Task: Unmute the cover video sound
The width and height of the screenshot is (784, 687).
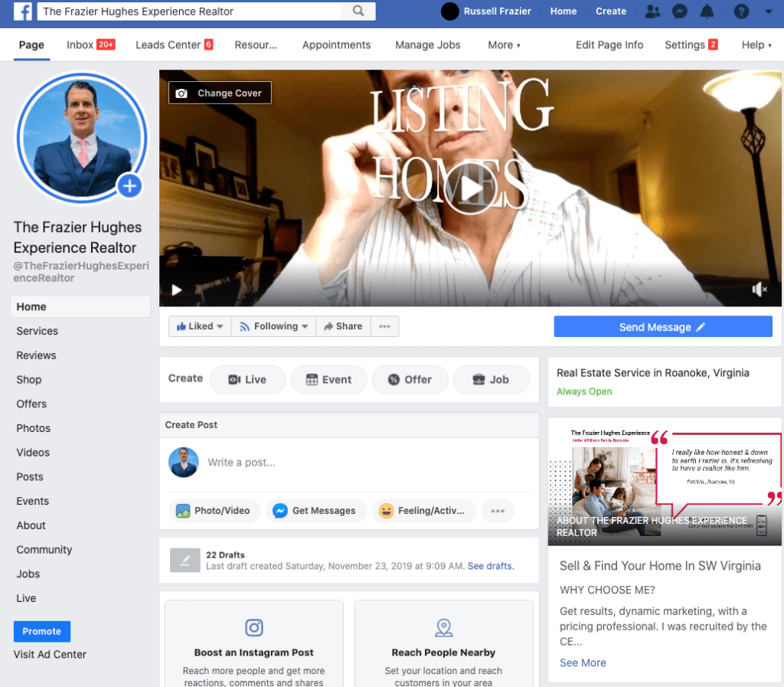Action: pyautogui.click(x=759, y=290)
